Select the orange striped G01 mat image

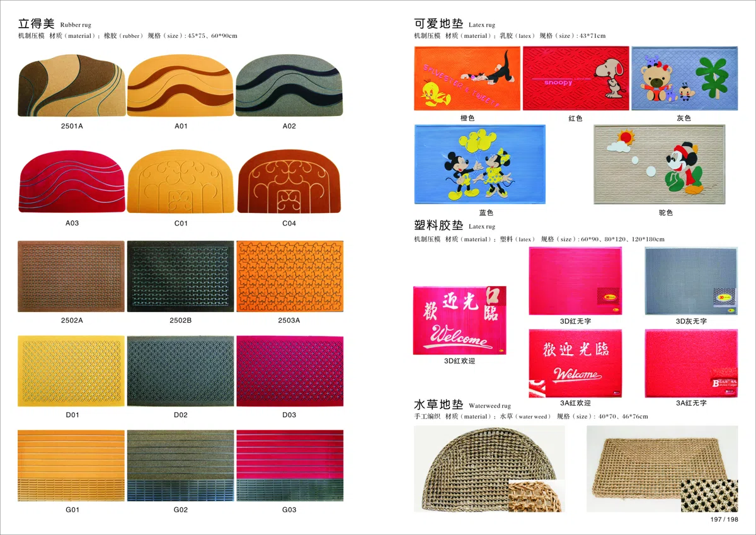point(71,466)
